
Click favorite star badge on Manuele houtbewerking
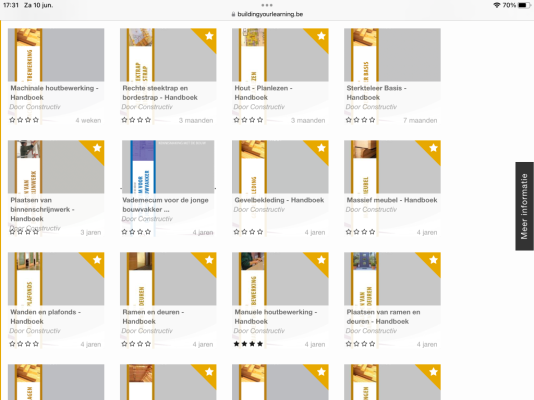coord(321,260)
